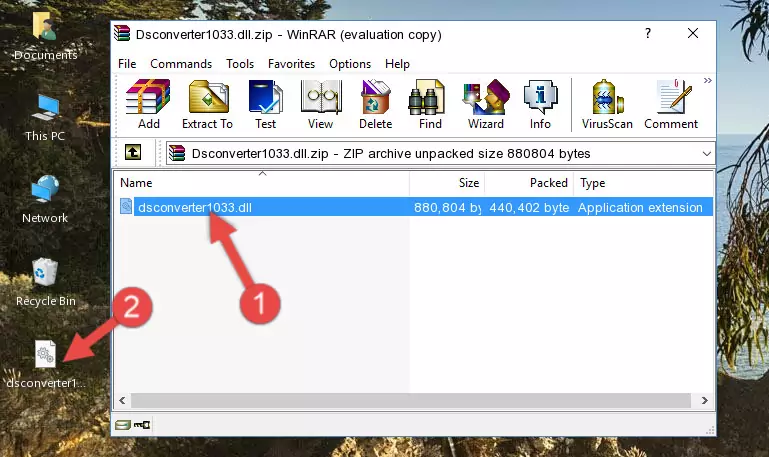Screen dimensions: 769x457
Task: Sort list by Type column
Action: tap(643, 183)
